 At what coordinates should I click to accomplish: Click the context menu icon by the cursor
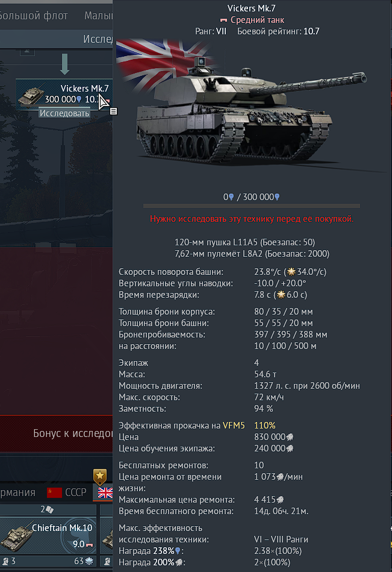113,112
